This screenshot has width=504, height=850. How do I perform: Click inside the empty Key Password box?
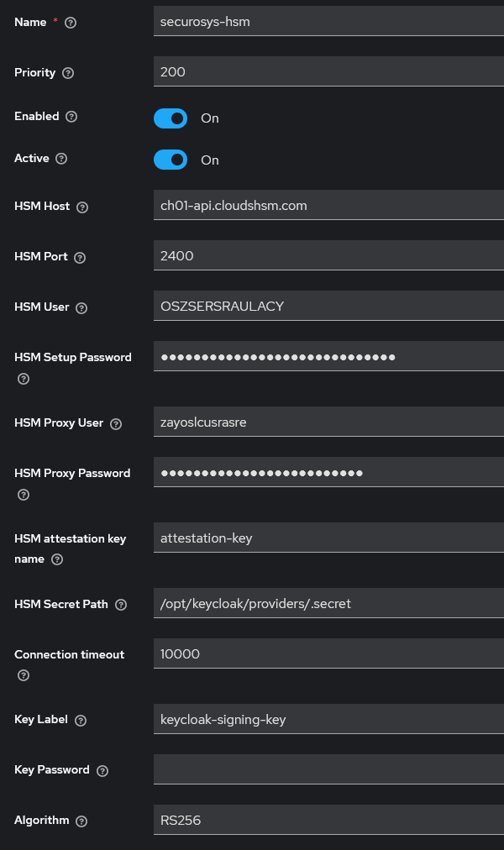(x=328, y=769)
